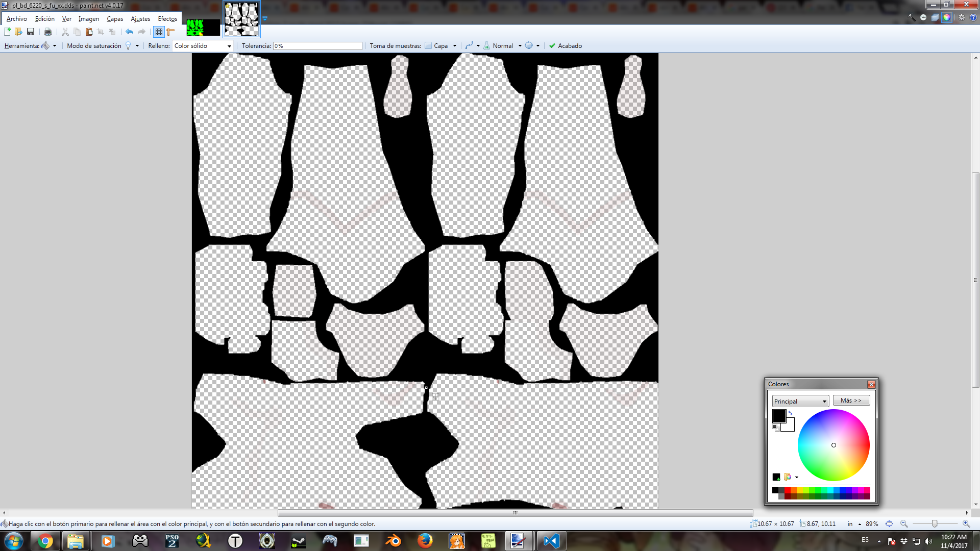The height and width of the screenshot is (551, 980).
Task: Open the Capas menu
Action: tap(115, 19)
